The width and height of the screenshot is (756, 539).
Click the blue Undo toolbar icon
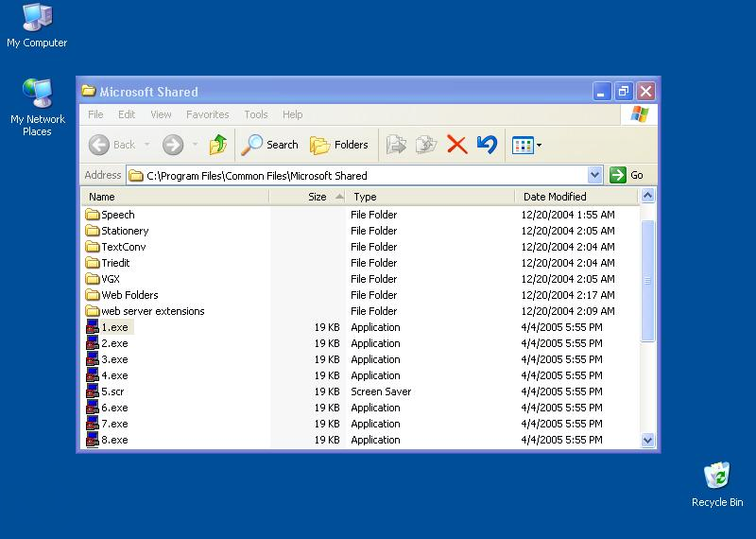[487, 145]
